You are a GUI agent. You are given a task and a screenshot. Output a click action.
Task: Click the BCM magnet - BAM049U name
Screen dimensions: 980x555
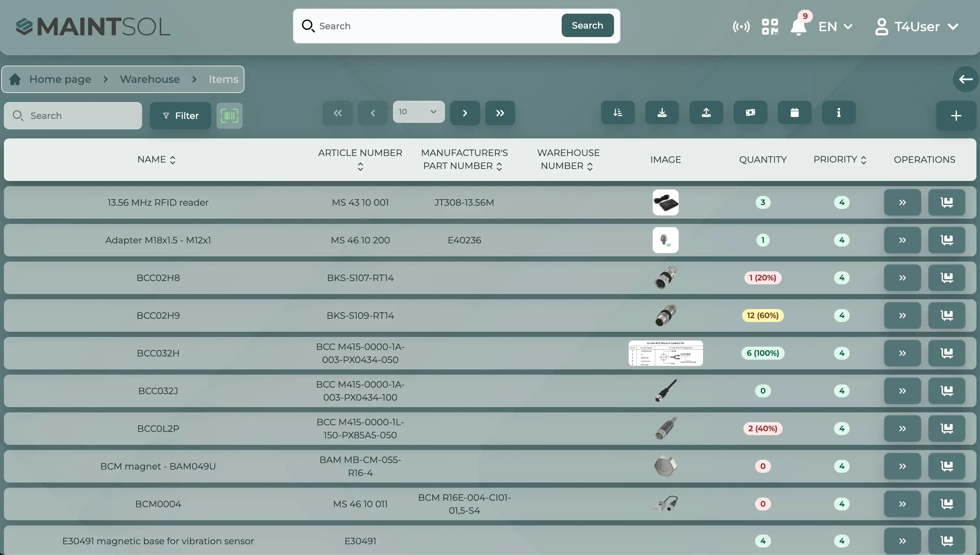[x=158, y=466]
